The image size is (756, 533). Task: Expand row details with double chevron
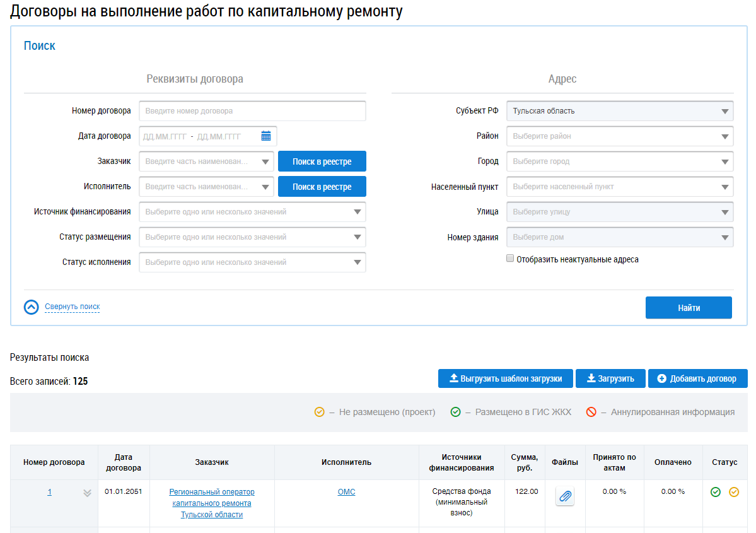pos(88,493)
